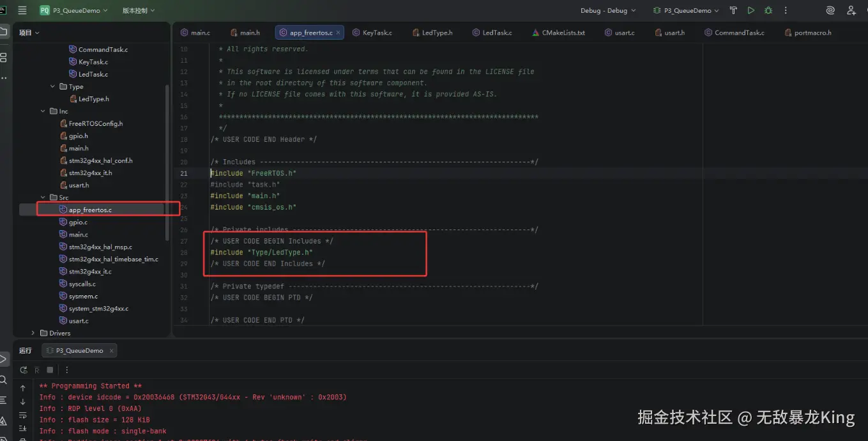Screen dimensions: 868x441
Task: Click the stop square in Run panel
Action: (50, 369)
